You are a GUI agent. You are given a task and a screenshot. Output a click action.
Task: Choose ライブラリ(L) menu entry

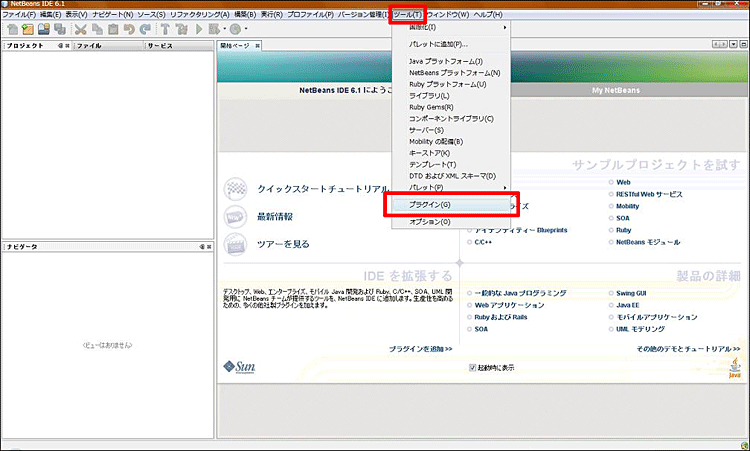(x=451, y=96)
